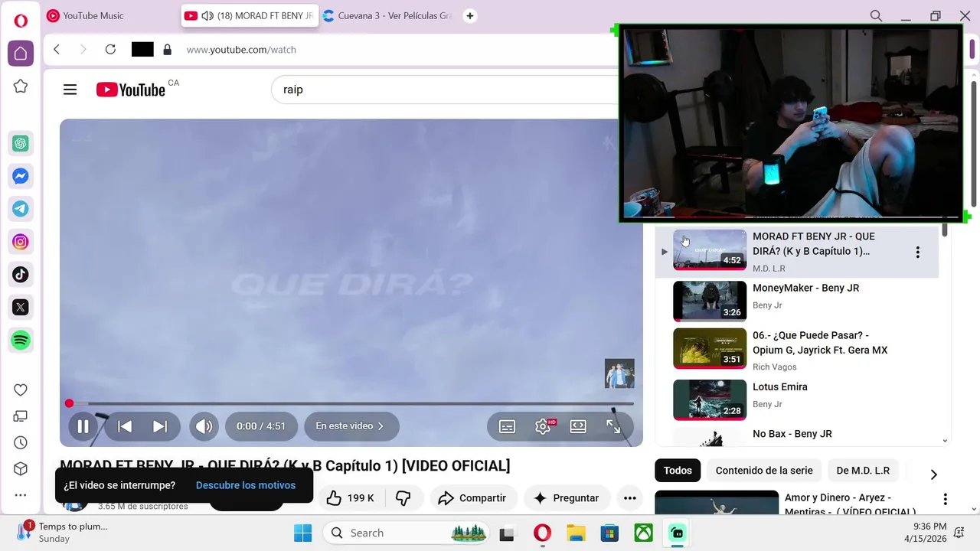980x551 pixels.
Task: Play Lotus Emira from the playlist
Action: click(x=796, y=399)
